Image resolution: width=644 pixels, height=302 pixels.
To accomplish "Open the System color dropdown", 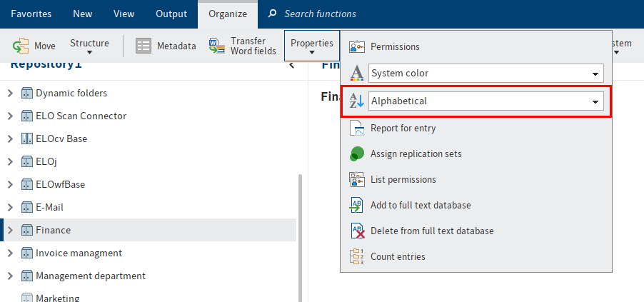I will pos(594,74).
